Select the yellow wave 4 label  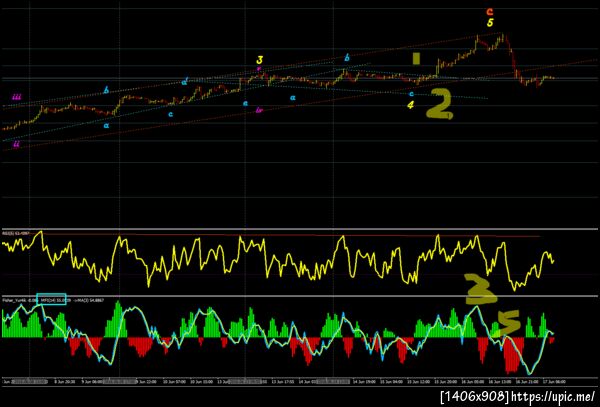[x=410, y=105]
